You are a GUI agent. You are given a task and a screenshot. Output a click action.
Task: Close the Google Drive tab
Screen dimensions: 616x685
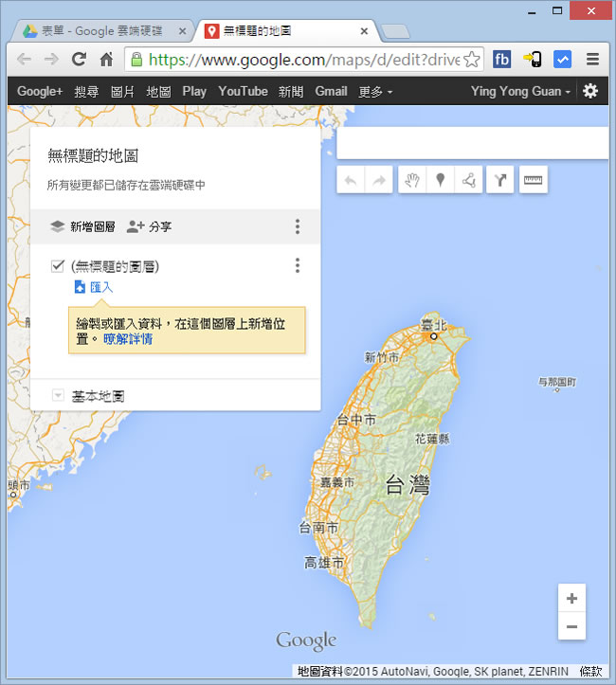pos(183,31)
